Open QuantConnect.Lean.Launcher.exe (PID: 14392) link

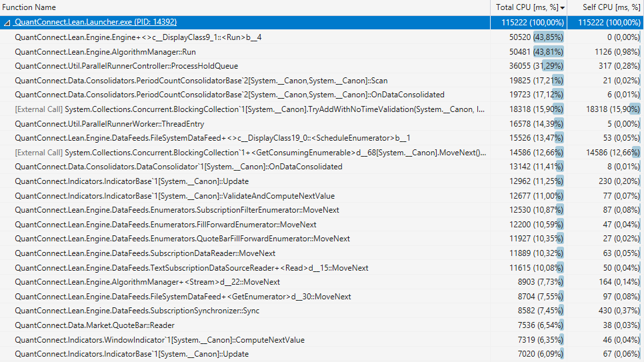[96, 22]
